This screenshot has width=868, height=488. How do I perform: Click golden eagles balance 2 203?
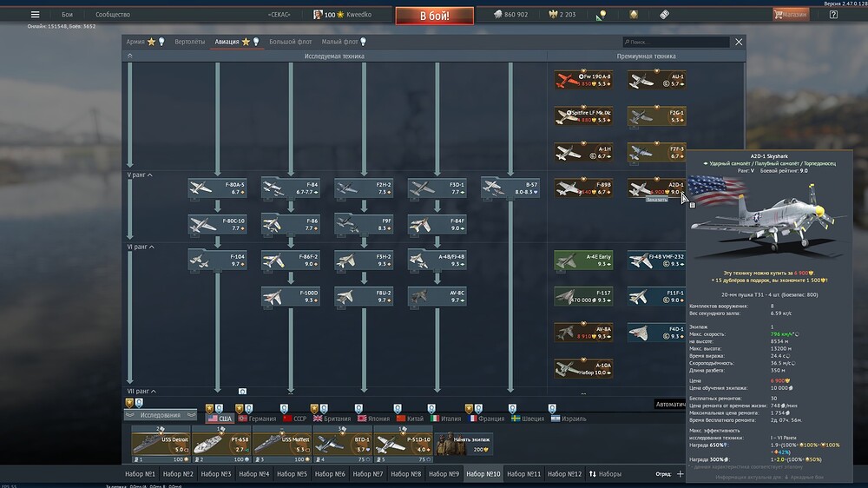point(562,15)
